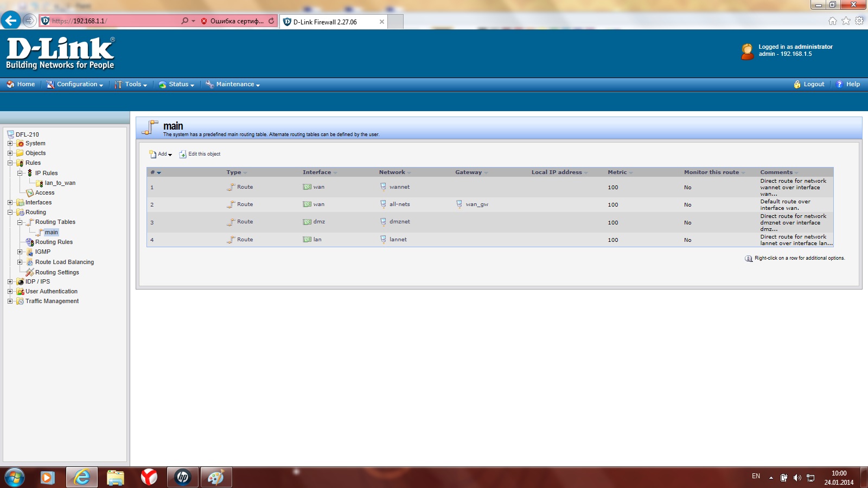The height and width of the screenshot is (488, 868).
Task: Expand the Interfaces tree node
Action: coord(10,203)
